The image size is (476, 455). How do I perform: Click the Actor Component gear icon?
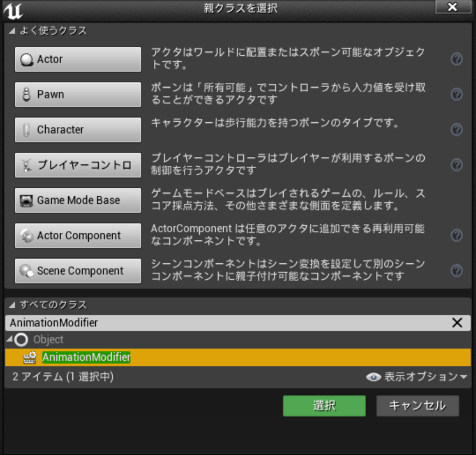[26, 236]
